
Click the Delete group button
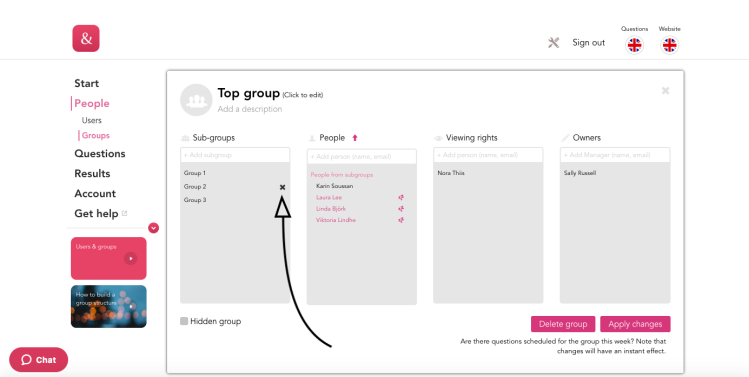(563, 324)
